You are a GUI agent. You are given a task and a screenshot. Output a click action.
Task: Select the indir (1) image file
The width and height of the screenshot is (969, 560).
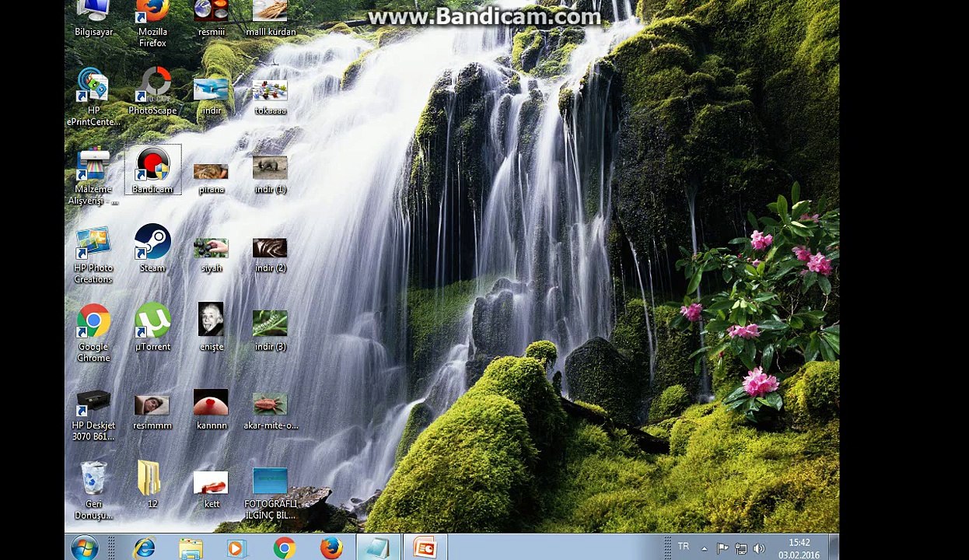[270, 175]
